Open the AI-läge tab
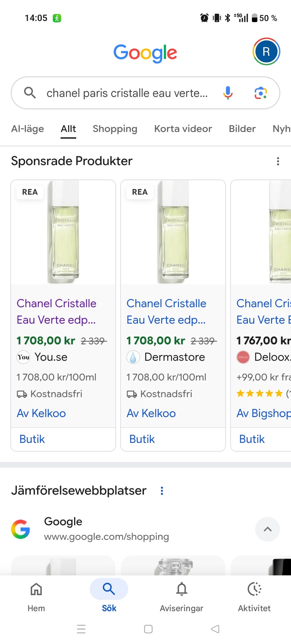Image resolution: width=291 pixels, height=644 pixels. tap(28, 129)
